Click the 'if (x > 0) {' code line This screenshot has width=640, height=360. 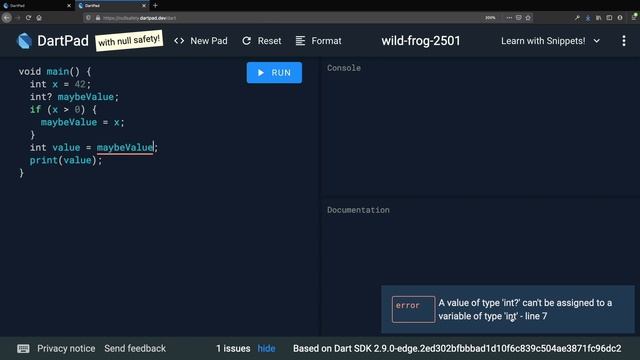63,109
